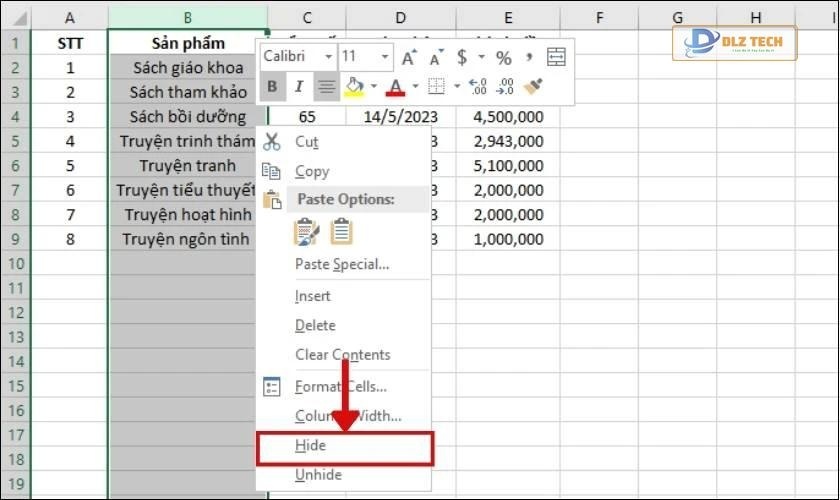Increase font size icon
The width and height of the screenshot is (840, 500).
tap(409, 57)
